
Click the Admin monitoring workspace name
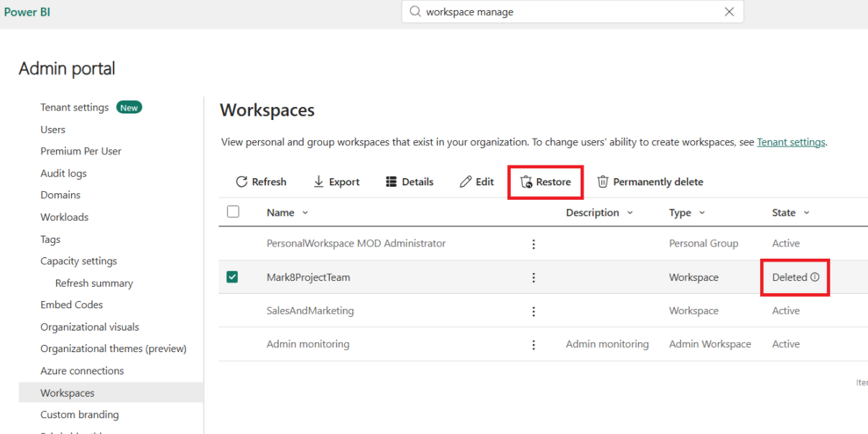[308, 344]
